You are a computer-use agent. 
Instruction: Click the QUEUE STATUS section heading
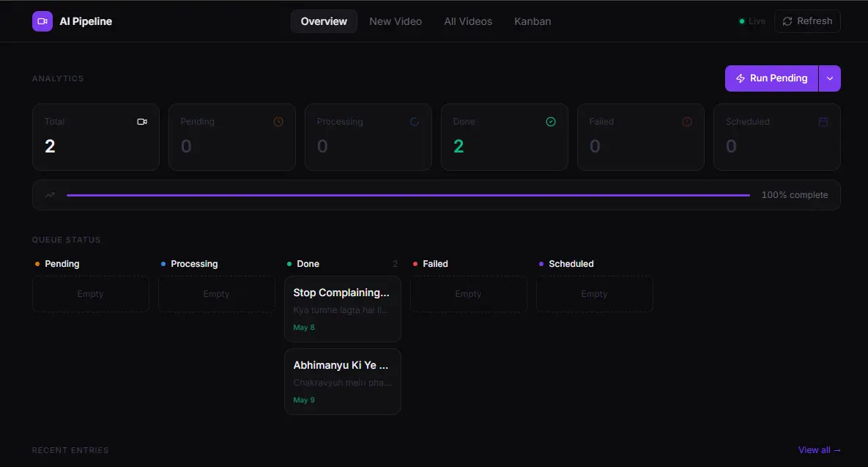pos(66,240)
